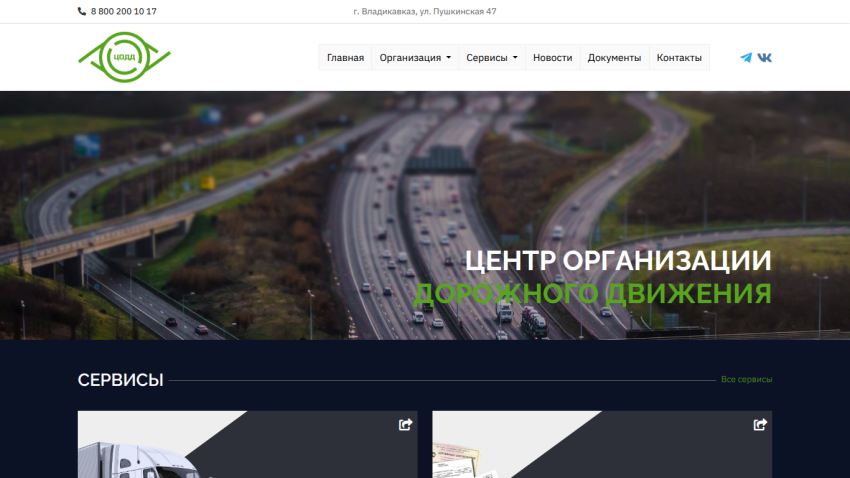
Task: Click the green ДОРОЖНОГО ДВИЖЕНИЯ heading
Action: click(x=593, y=294)
